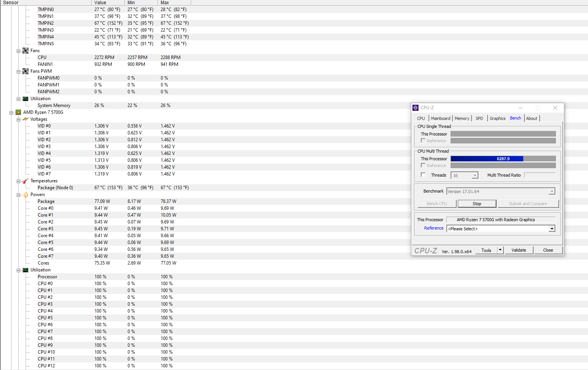The height and width of the screenshot is (370, 588).
Task: Click the Tools button
Action: coord(486,250)
